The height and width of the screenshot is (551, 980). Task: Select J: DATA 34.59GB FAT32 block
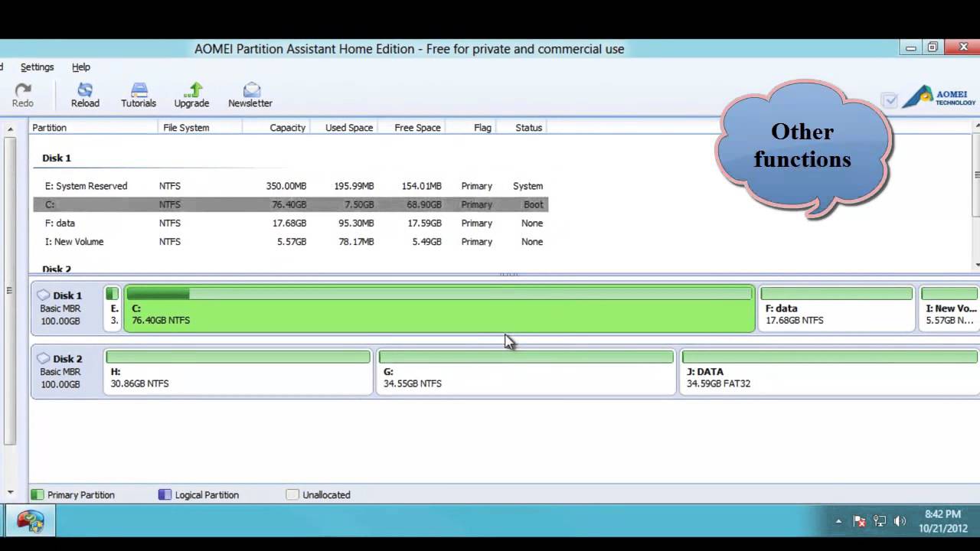coord(830,372)
